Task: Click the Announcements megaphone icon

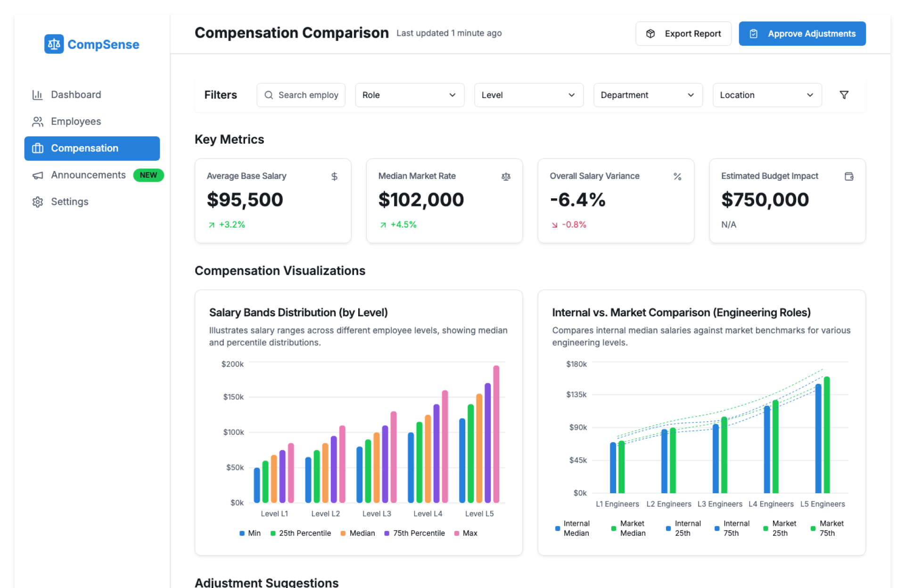Action: click(x=38, y=175)
